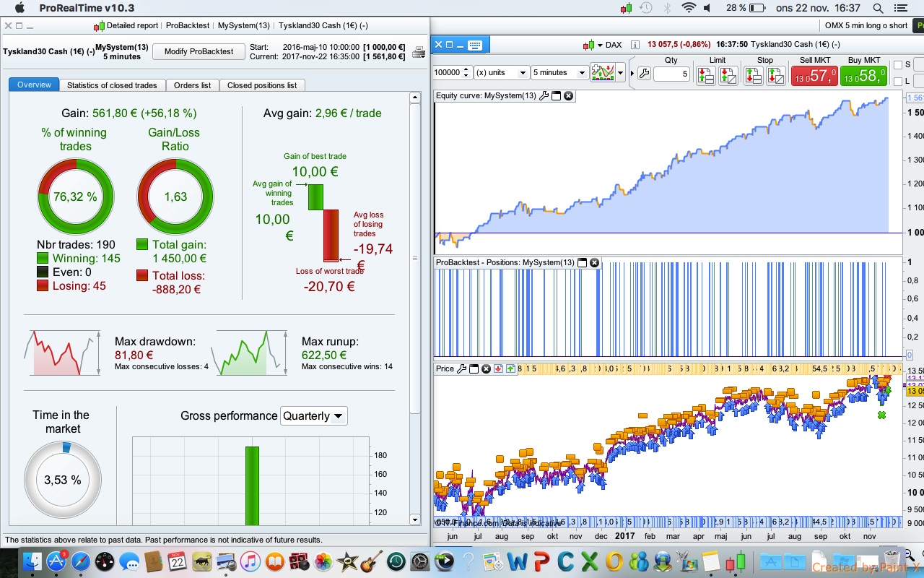Open the Quarterly gross performance dropdown

(313, 415)
